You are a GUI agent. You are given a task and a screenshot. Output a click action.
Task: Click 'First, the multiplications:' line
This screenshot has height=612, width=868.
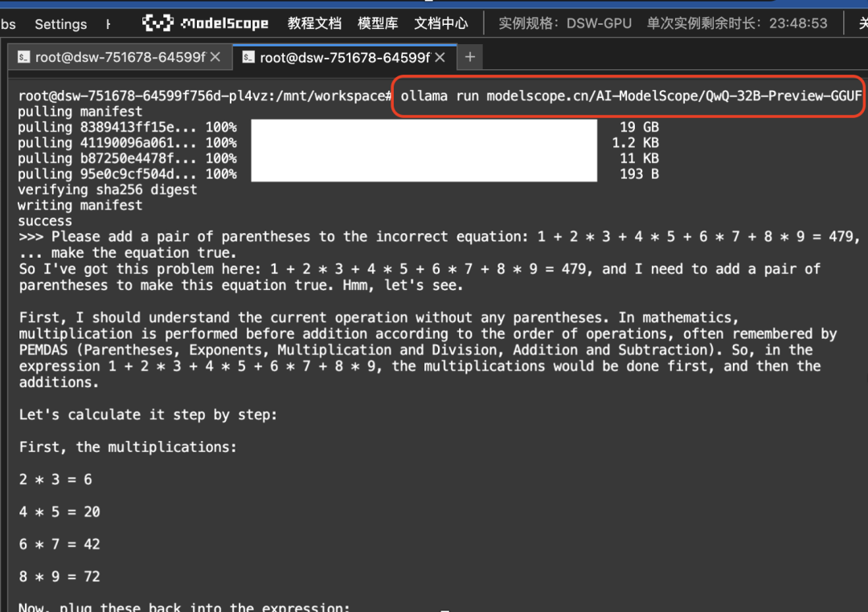(127, 447)
